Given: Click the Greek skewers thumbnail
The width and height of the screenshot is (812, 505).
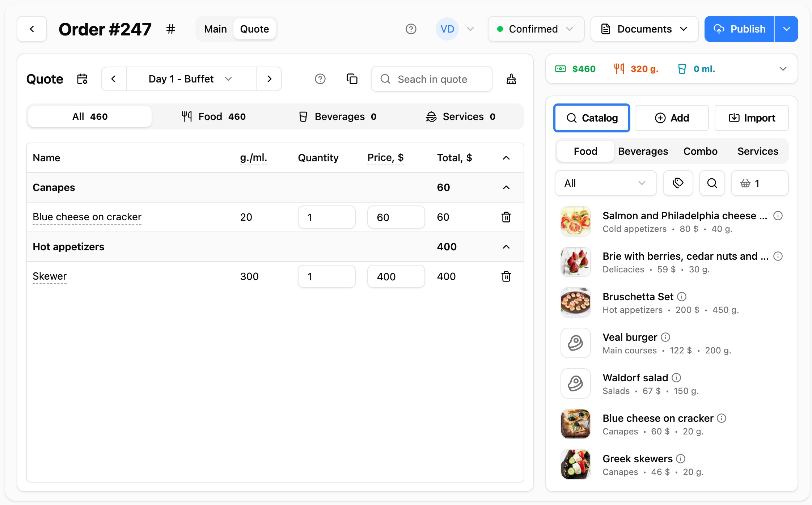Looking at the screenshot, I should pyautogui.click(x=576, y=464).
